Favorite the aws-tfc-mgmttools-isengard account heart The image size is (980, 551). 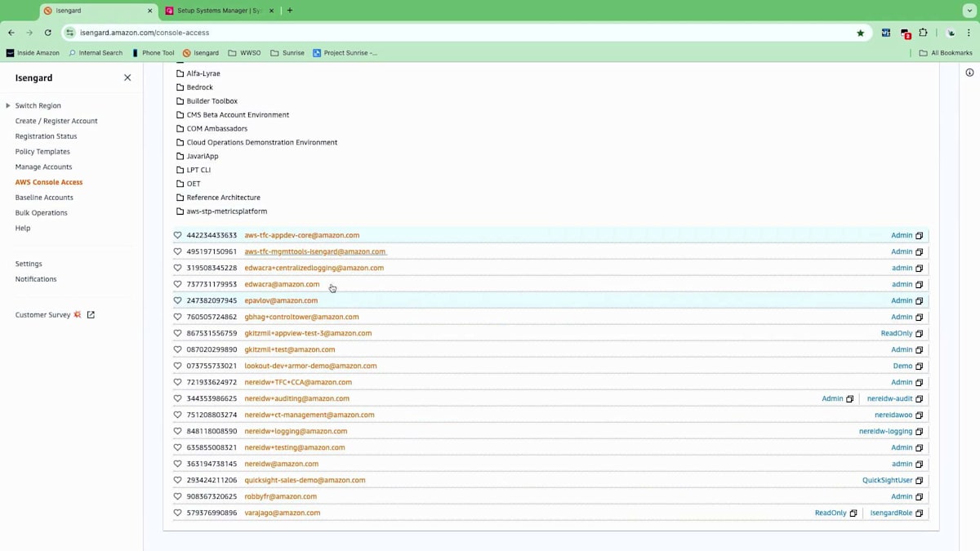point(177,251)
